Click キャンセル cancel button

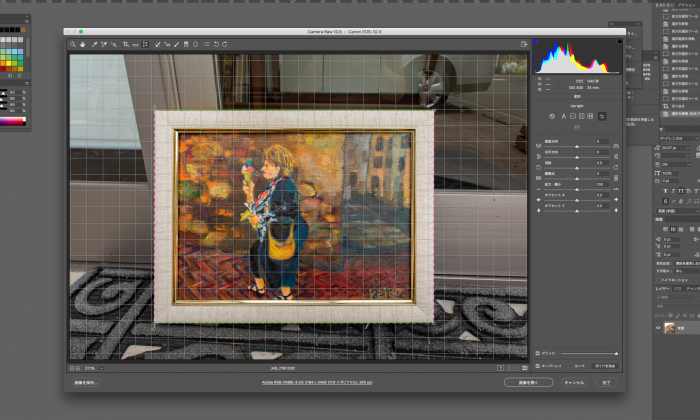click(x=574, y=383)
